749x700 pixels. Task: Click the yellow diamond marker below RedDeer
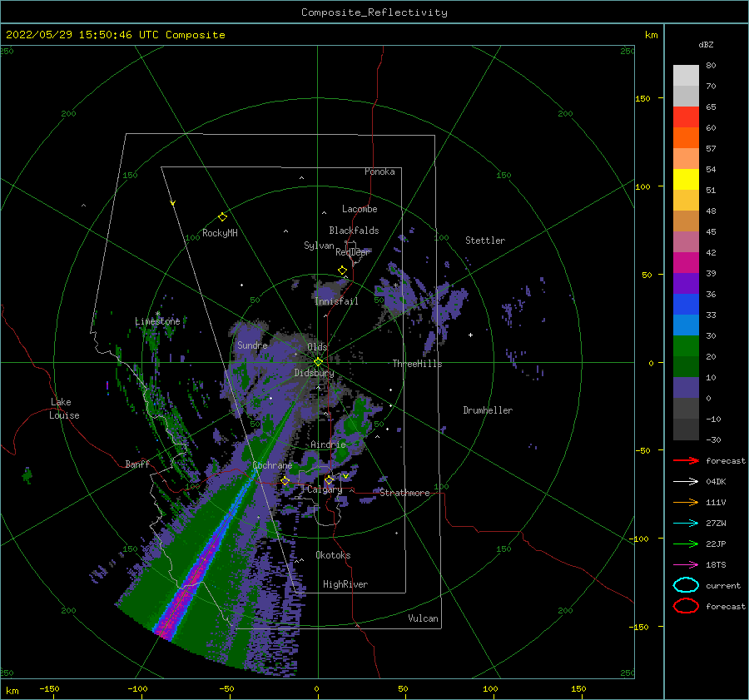coord(342,271)
